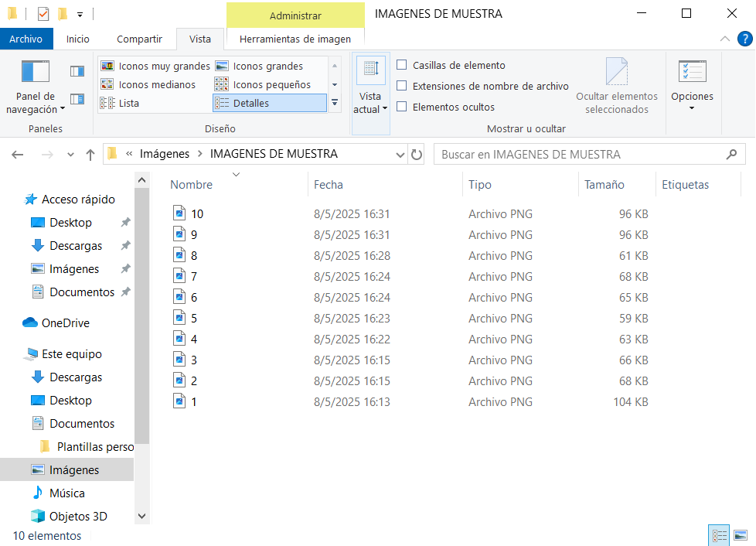The image size is (756, 546).
Task: Click the refresh button beside address bar
Action: pyautogui.click(x=417, y=155)
